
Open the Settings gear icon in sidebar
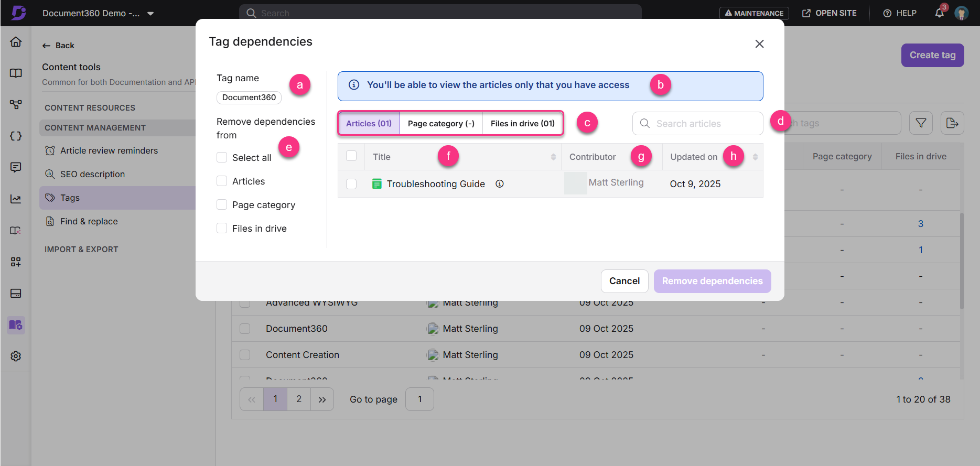coord(16,356)
